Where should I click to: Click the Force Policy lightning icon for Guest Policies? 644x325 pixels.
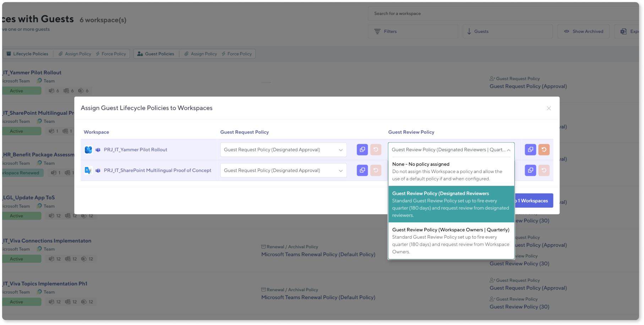pyautogui.click(x=223, y=54)
